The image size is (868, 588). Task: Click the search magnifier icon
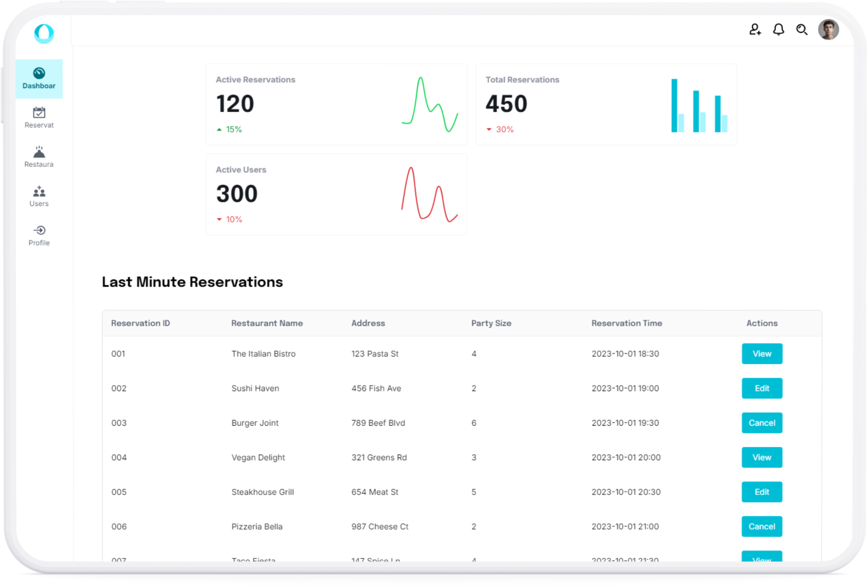(802, 29)
